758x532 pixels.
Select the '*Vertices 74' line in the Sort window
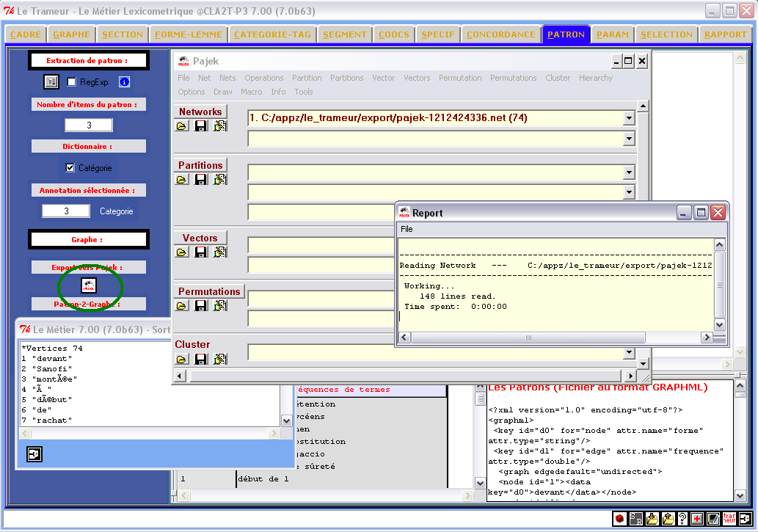click(52, 349)
